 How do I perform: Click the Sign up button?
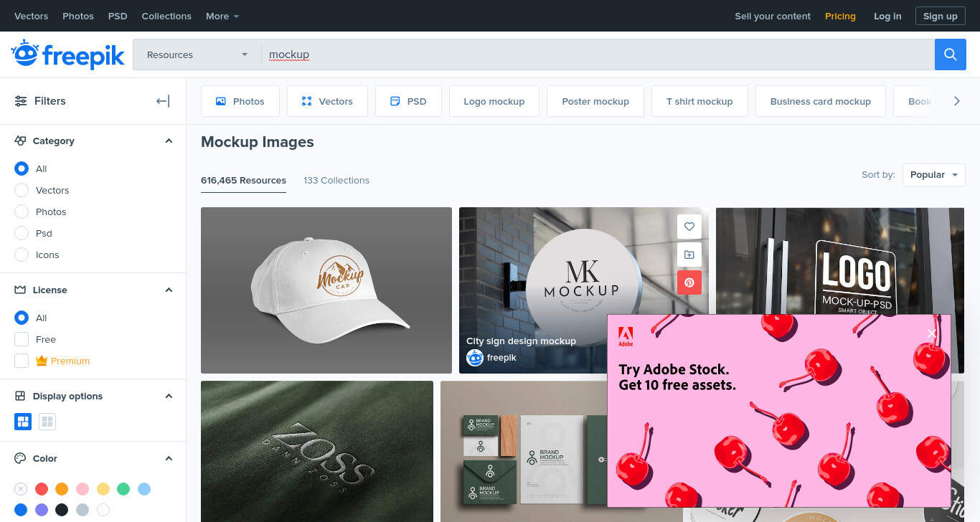940,16
